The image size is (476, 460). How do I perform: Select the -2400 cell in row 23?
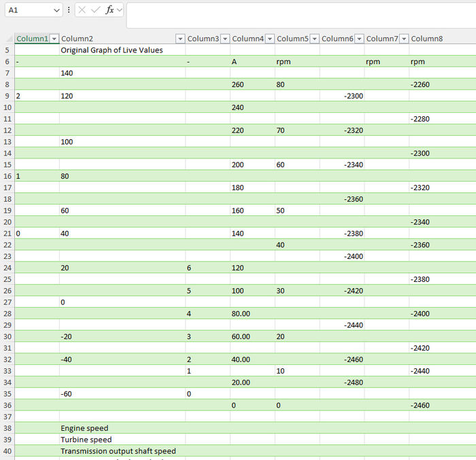tap(342, 256)
